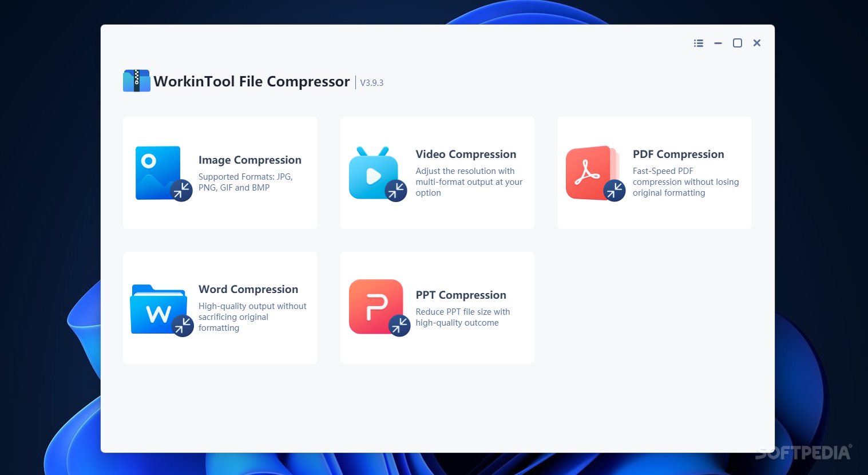Minimize the File Compressor window

tap(718, 43)
